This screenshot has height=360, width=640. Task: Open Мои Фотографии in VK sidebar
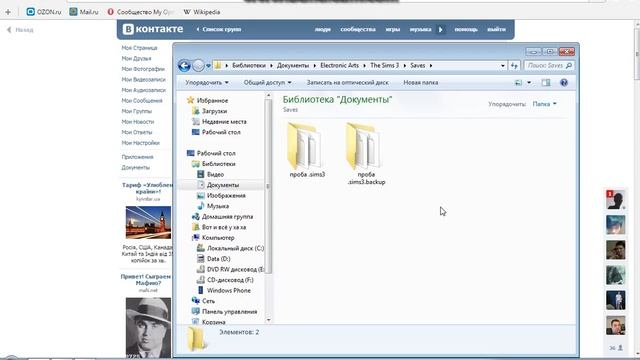[x=143, y=69]
